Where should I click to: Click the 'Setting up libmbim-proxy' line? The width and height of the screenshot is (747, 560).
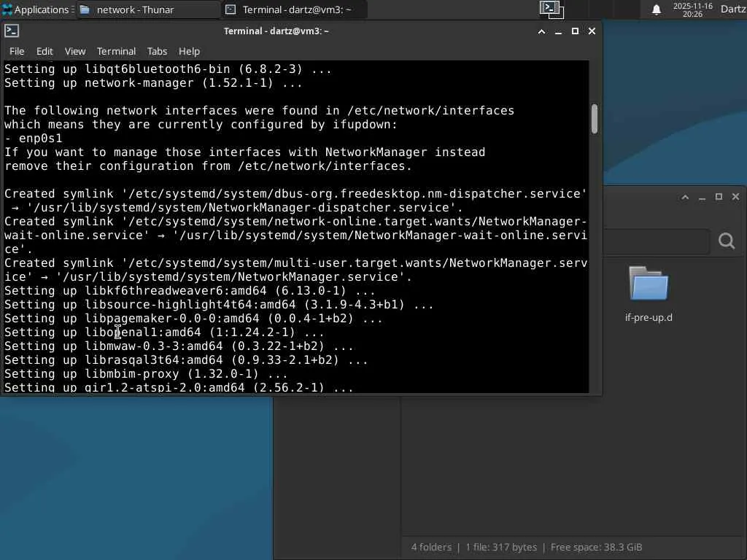[x=146, y=374]
